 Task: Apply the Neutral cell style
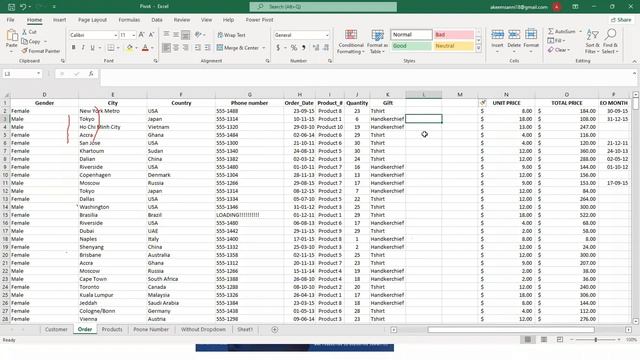tap(453, 46)
